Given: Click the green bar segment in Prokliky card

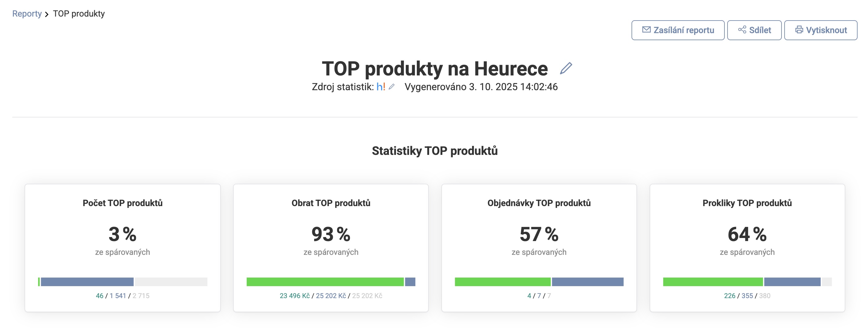Looking at the screenshot, I should pos(713,282).
